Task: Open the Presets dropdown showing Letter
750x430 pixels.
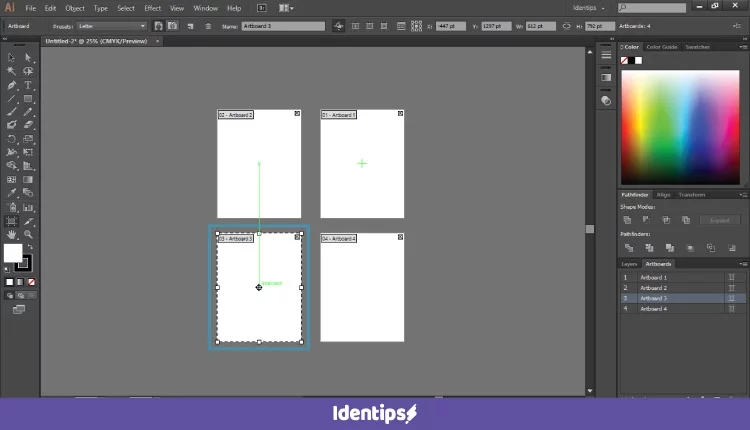Action: click(x=111, y=26)
